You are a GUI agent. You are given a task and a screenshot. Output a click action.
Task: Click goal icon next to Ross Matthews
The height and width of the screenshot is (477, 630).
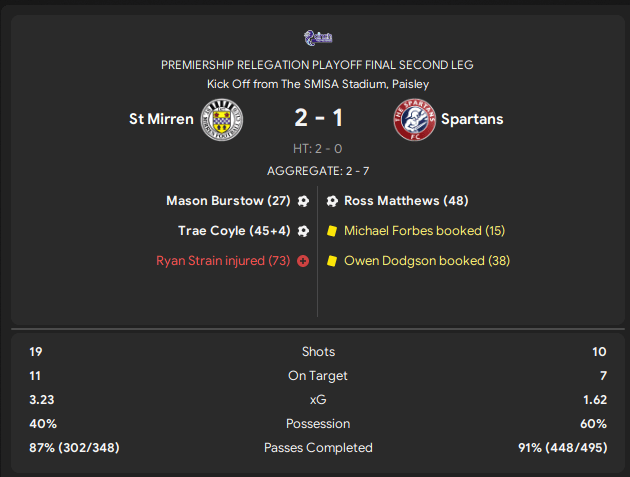332,201
